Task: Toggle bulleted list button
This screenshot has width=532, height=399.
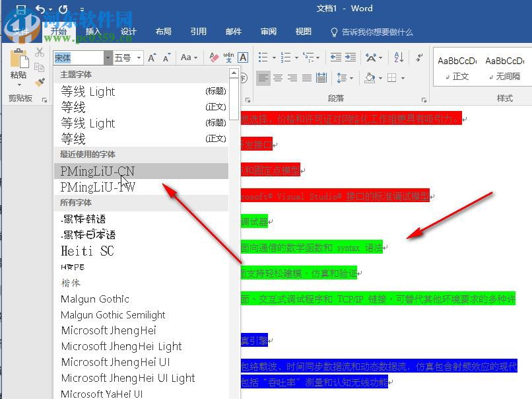Action: click(x=263, y=57)
